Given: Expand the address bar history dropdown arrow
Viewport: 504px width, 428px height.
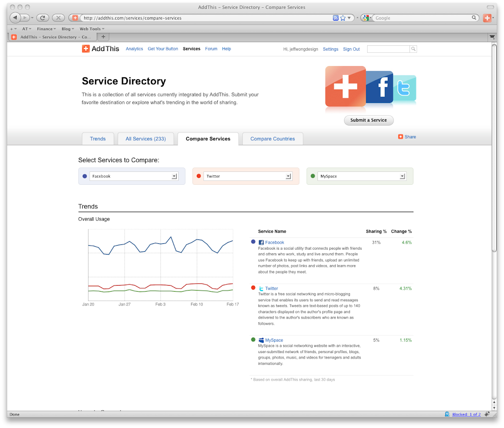Looking at the screenshot, I should coord(349,18).
